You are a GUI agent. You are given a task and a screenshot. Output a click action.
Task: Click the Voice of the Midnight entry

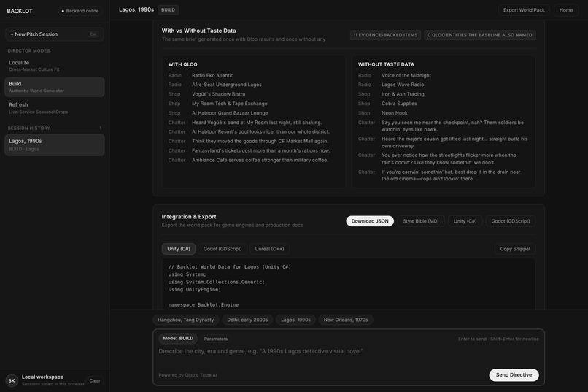(x=406, y=75)
